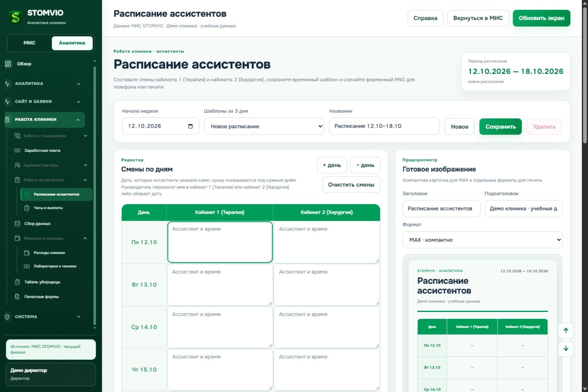Screen dimensions: 588x392
Task: Expand the САЙТ И ЗАЯВКИ section
Action: point(45,102)
